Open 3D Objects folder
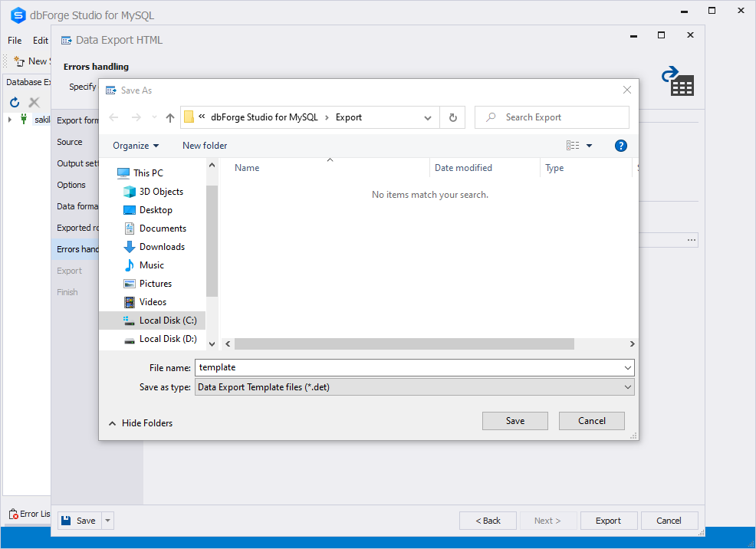The width and height of the screenshot is (756, 549). tap(154, 192)
